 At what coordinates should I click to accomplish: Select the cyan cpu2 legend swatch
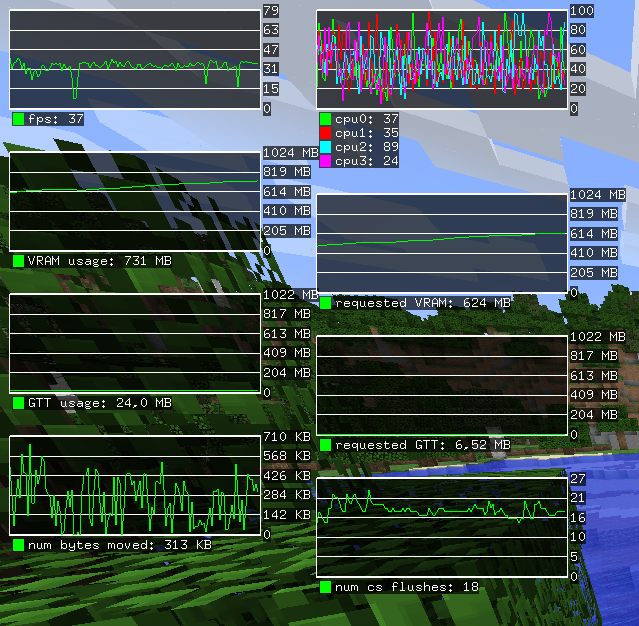tap(325, 147)
